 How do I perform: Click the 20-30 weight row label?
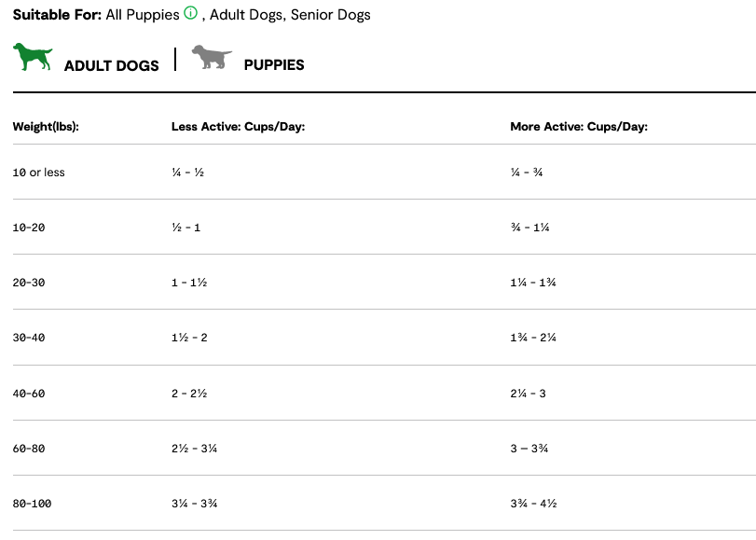(29, 283)
